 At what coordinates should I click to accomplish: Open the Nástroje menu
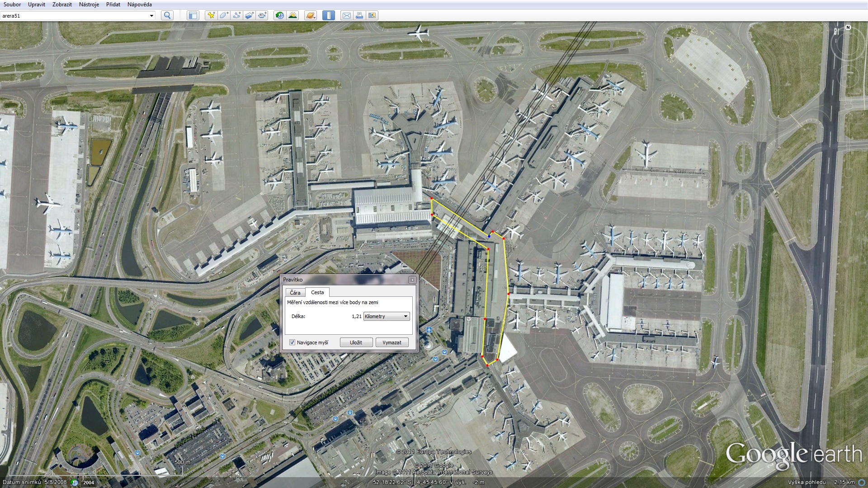coord(89,5)
